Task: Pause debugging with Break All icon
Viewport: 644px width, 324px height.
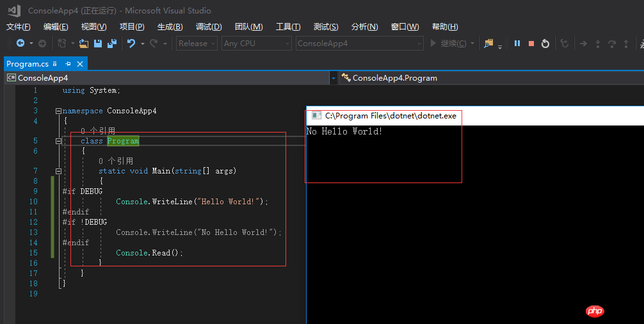Action: click(517, 43)
